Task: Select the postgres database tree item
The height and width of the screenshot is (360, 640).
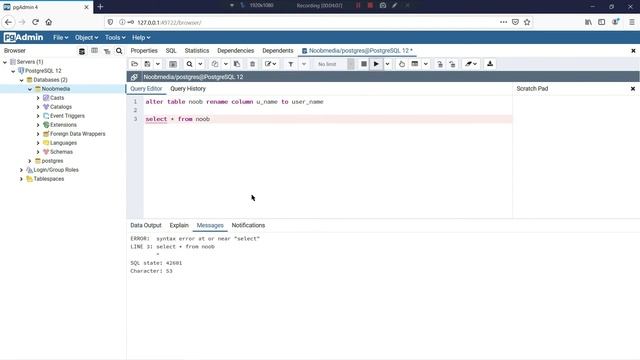Action: (52, 161)
